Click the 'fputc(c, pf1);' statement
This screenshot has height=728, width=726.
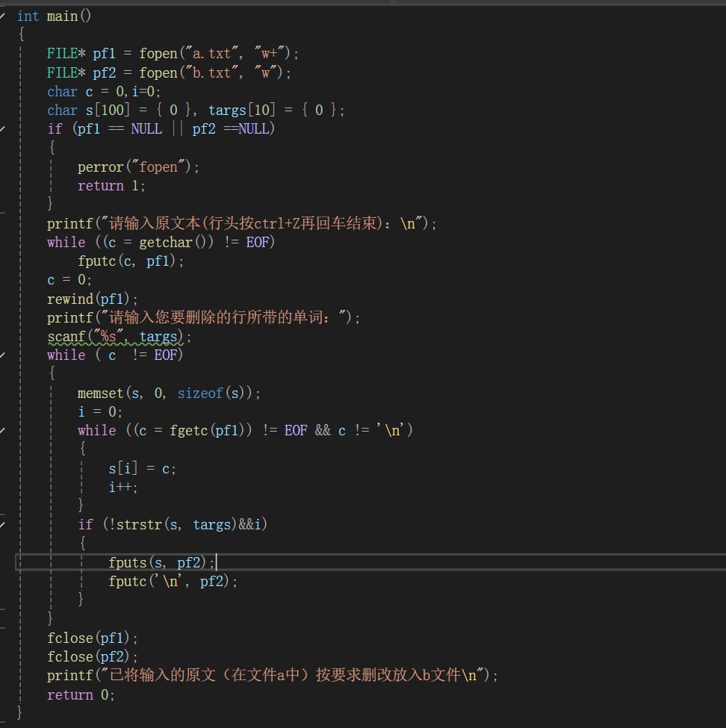point(131,261)
